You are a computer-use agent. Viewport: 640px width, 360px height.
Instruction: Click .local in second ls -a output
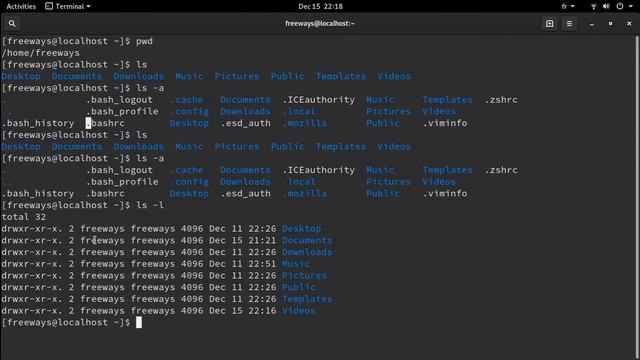pos(299,182)
